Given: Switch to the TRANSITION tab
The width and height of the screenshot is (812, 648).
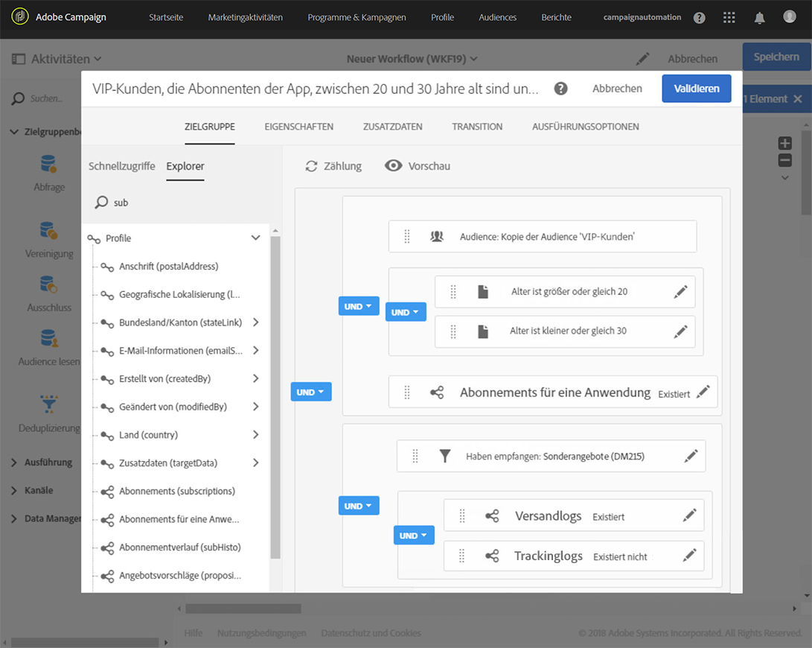Looking at the screenshot, I should click(477, 127).
